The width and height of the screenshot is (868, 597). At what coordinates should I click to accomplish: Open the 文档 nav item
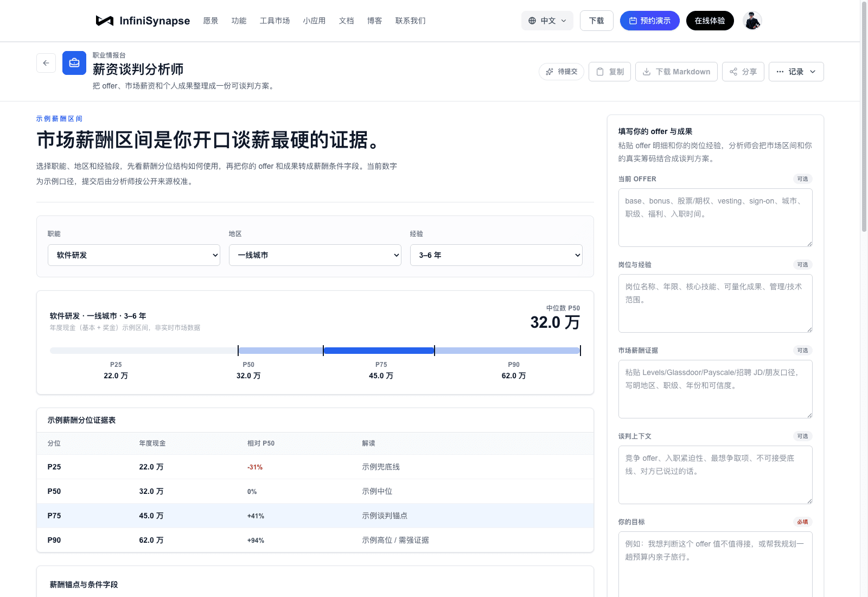(346, 21)
